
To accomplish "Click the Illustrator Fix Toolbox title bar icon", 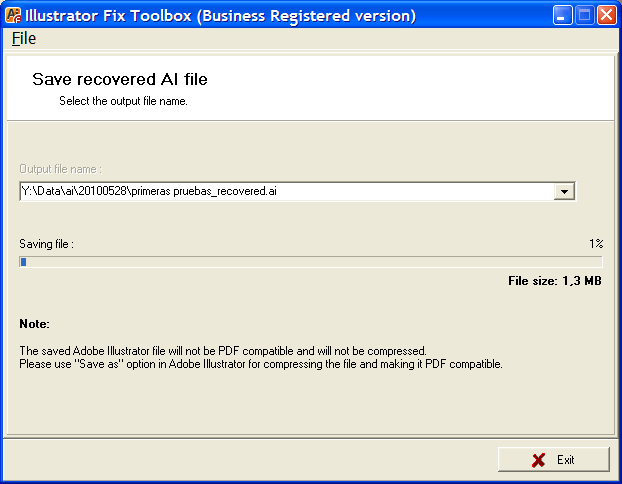I will tap(14, 15).
